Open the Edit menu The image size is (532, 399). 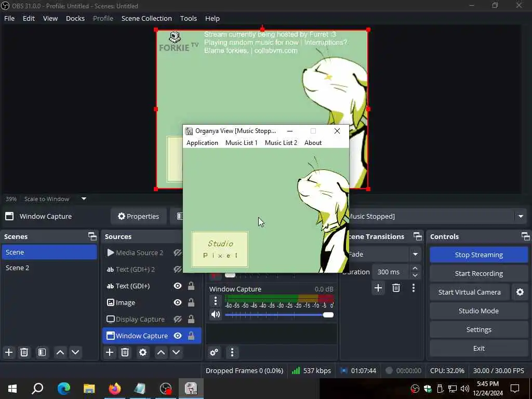point(29,18)
